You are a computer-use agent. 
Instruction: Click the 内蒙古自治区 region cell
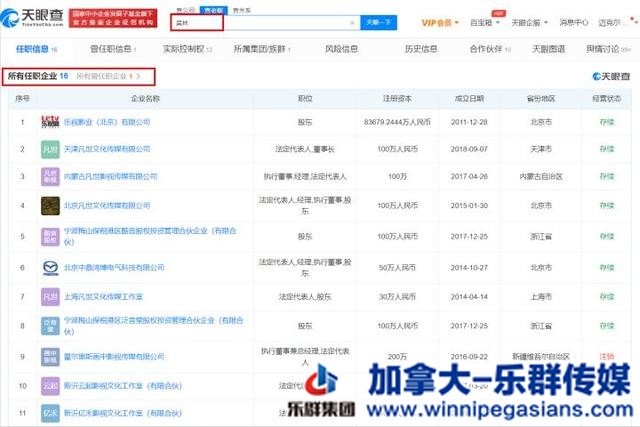pyautogui.click(x=541, y=176)
